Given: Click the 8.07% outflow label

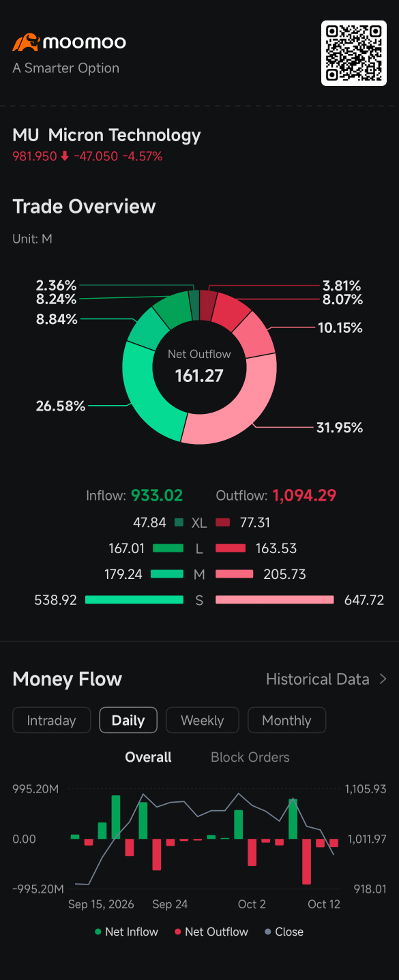Looking at the screenshot, I should tap(342, 299).
